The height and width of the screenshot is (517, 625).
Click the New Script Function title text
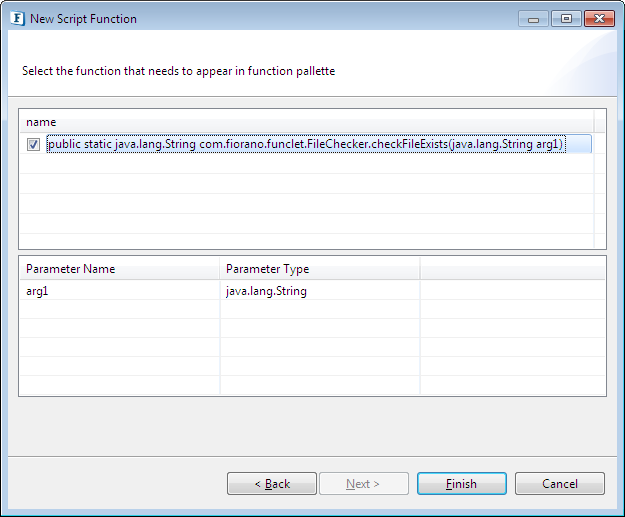tap(83, 19)
